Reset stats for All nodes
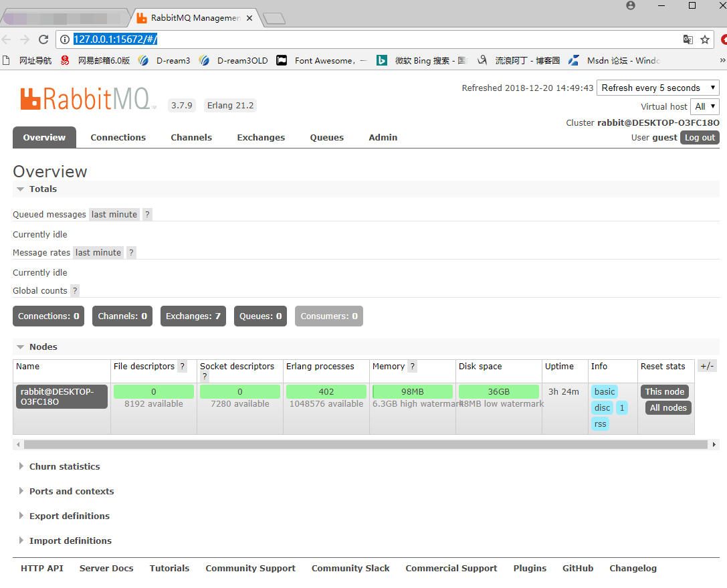This screenshot has height=588, width=727. pyautogui.click(x=668, y=408)
